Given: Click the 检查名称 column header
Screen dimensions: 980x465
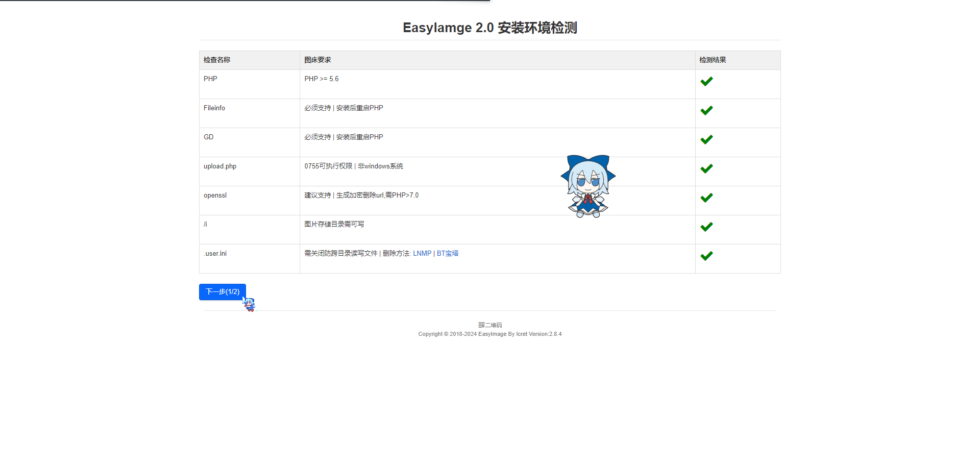Looking at the screenshot, I should (217, 60).
